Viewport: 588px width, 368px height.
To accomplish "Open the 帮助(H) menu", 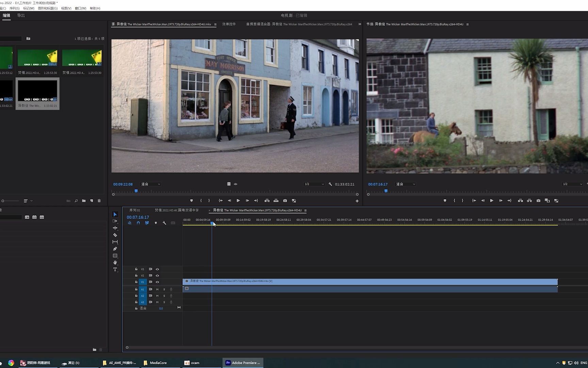I will [95, 8].
